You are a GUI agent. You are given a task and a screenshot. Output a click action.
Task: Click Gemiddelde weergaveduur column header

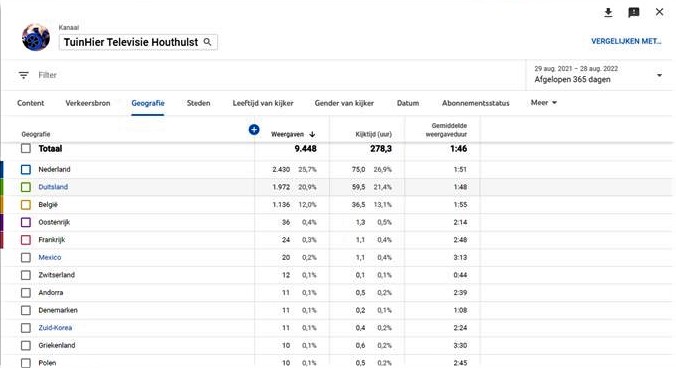click(x=446, y=130)
